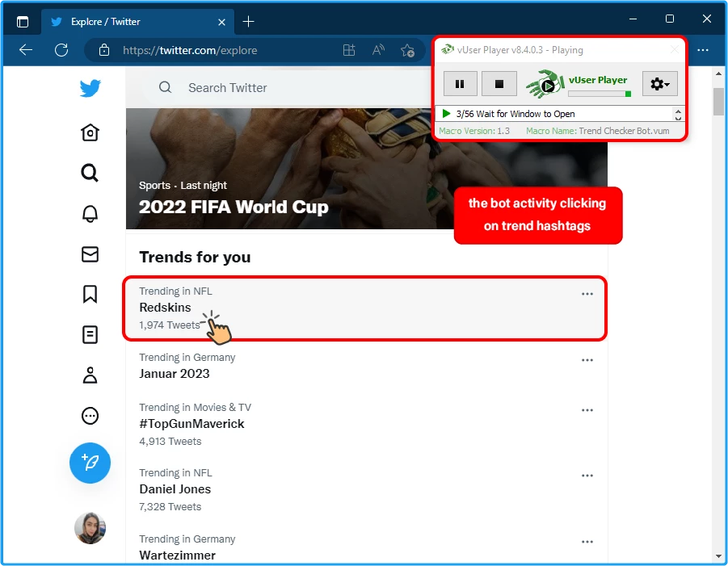Image resolution: width=728 pixels, height=566 pixels.
Task: Open more options for Redskins trend
Action: 587,294
